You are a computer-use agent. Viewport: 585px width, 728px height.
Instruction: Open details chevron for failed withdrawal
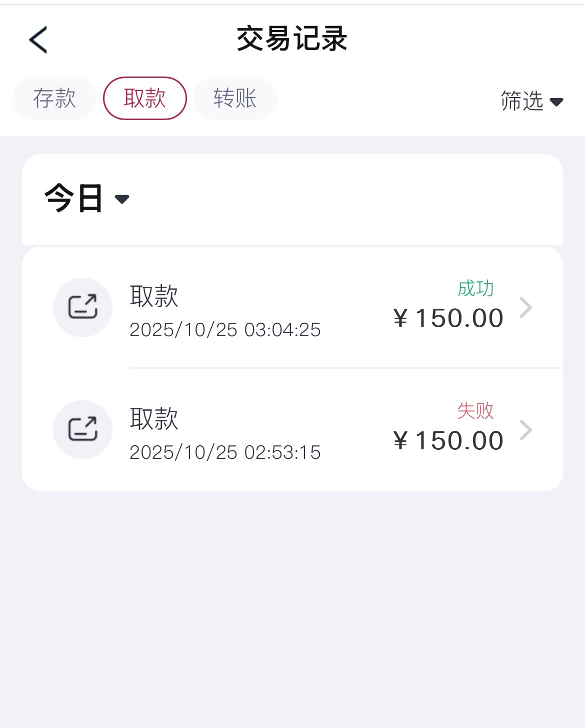pyautogui.click(x=525, y=430)
